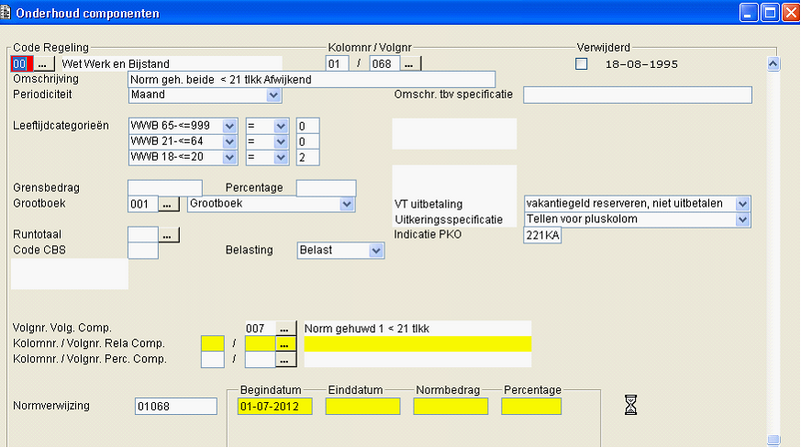The width and height of the screenshot is (801, 448).
Task: Click the Normverwijzing field 01068
Action: click(176, 407)
